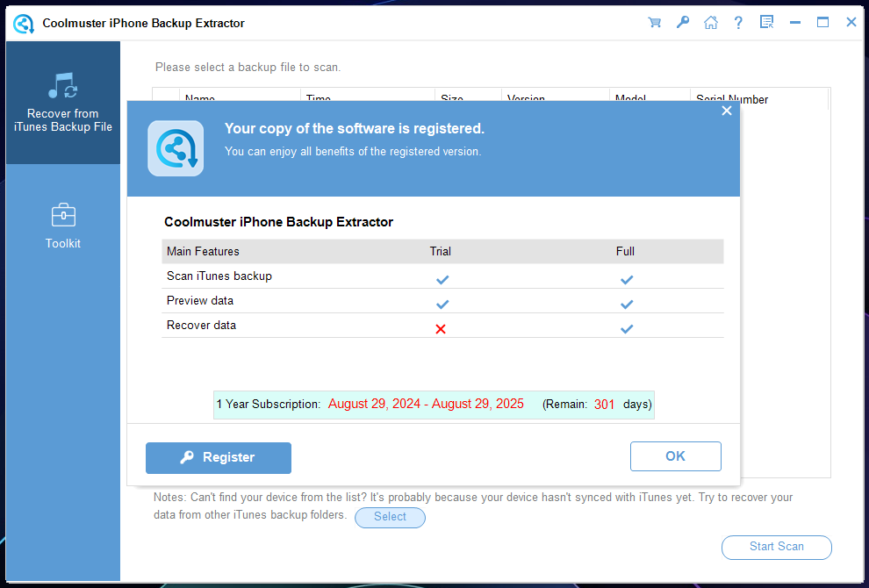Click the blue share icon in the dialog header
869x588 pixels.
point(176,148)
